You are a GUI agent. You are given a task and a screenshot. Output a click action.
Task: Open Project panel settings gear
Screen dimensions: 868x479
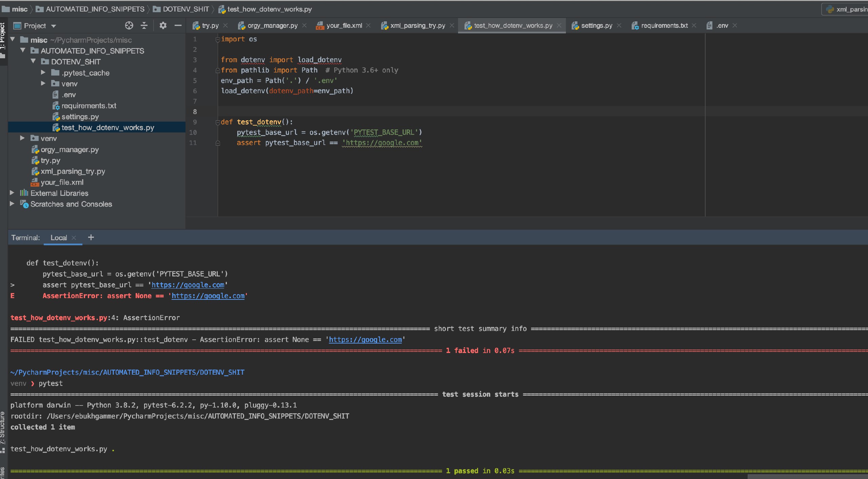click(x=163, y=25)
